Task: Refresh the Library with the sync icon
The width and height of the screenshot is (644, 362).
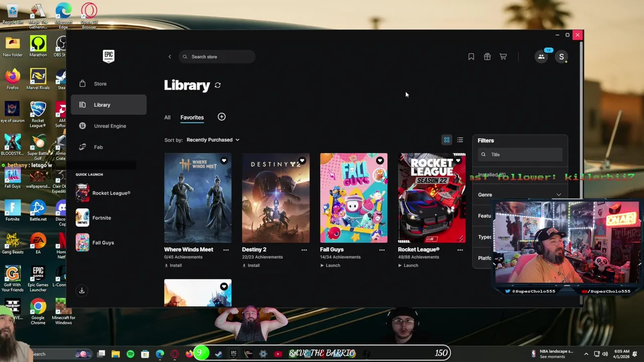Action: click(218, 85)
